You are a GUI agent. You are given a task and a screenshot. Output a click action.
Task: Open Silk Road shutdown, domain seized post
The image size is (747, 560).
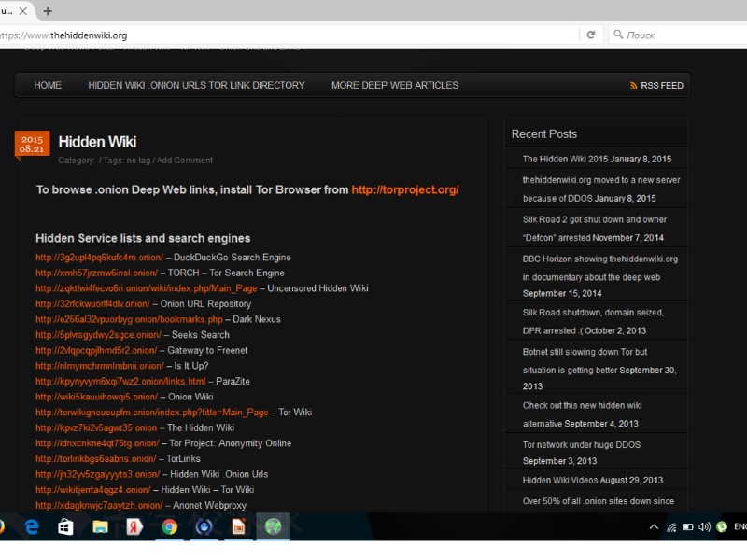pyautogui.click(x=593, y=321)
